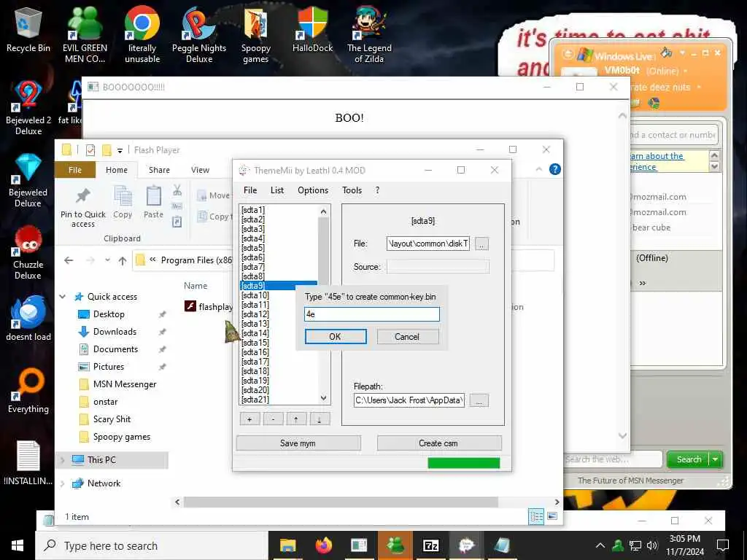Open the Chuzzle Deluxe shortcut
The image size is (747, 560).
(28, 252)
